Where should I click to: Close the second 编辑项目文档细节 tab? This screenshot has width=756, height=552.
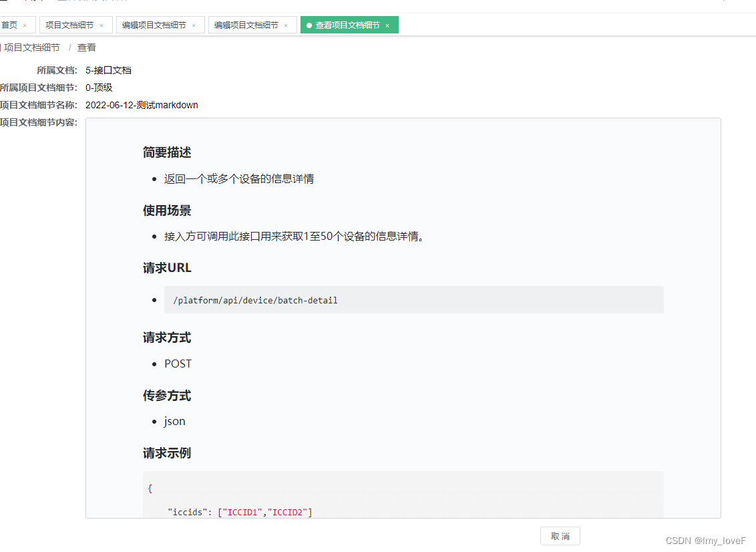click(285, 24)
